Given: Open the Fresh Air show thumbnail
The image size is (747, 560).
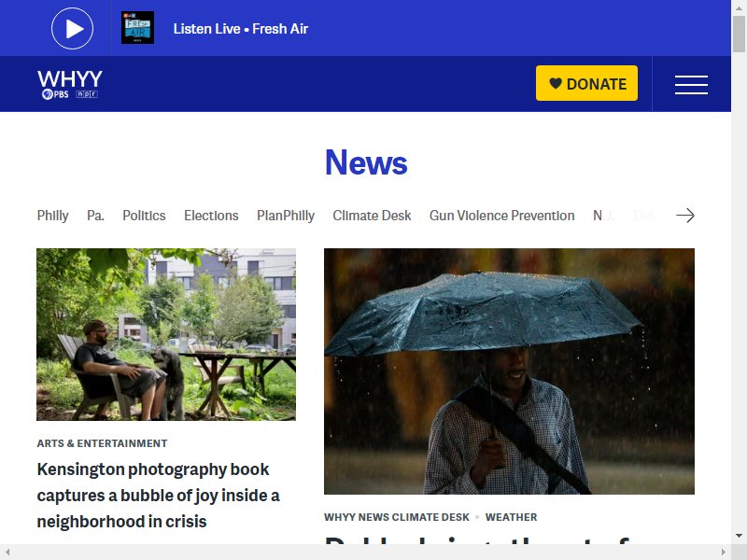Looking at the screenshot, I should coord(137,28).
